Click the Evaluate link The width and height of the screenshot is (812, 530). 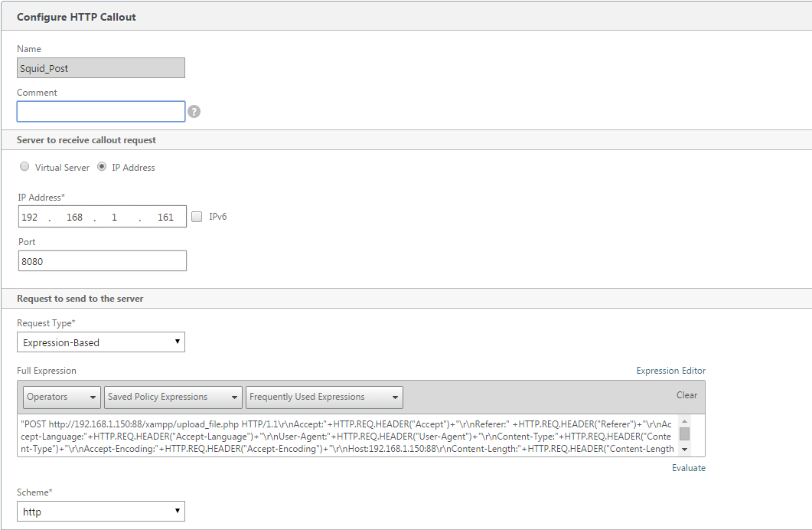click(x=689, y=468)
